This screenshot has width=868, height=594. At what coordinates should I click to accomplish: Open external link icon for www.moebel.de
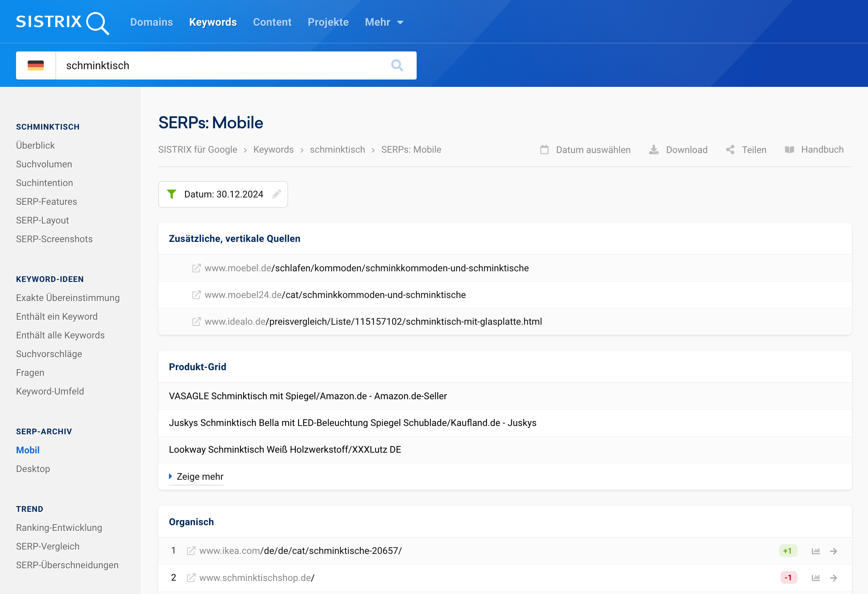(x=196, y=268)
